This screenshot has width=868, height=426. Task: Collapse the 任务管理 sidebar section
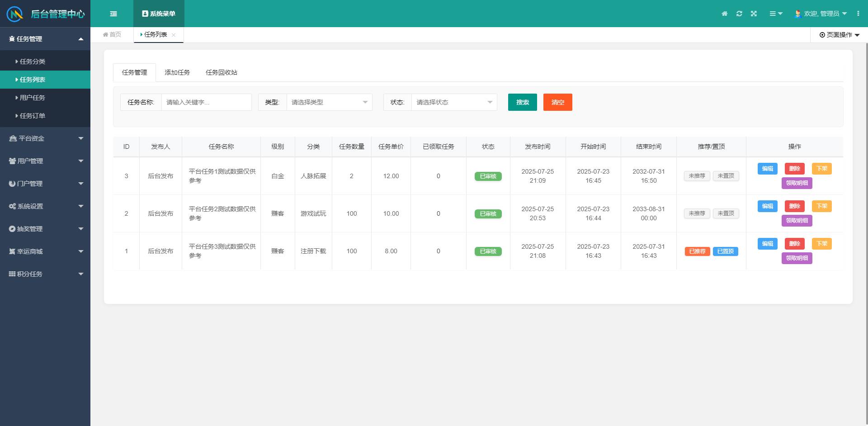pyautogui.click(x=45, y=39)
